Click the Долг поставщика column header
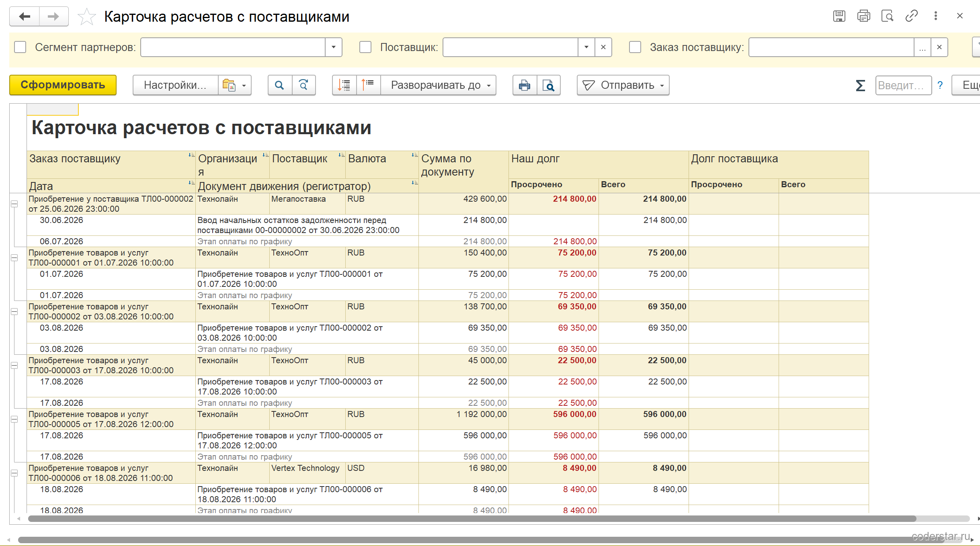This screenshot has height=546, width=980. 779,164
